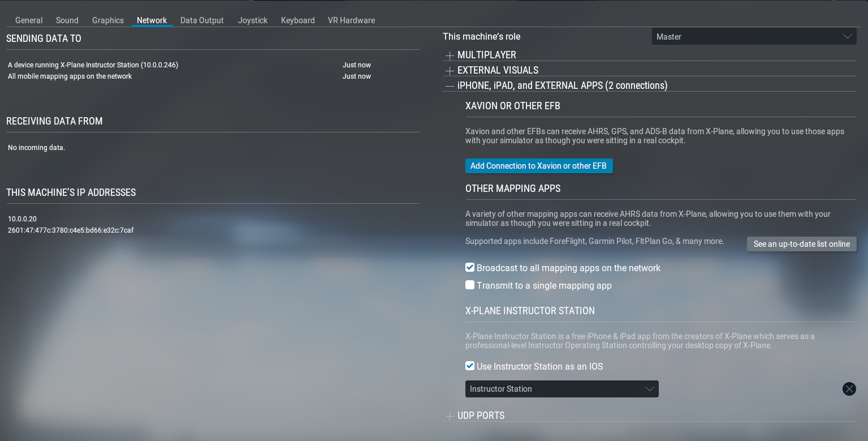Screen dimensions: 868x441
Task: Switch to the Sound tab
Action: 67,20
